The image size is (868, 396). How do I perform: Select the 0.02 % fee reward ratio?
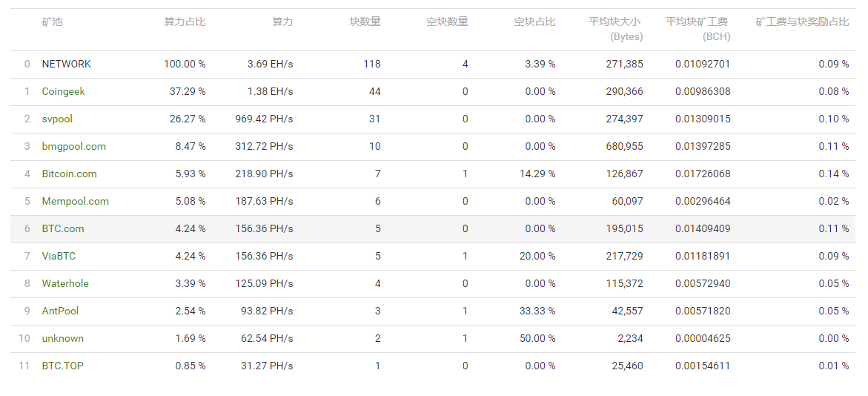(x=834, y=201)
